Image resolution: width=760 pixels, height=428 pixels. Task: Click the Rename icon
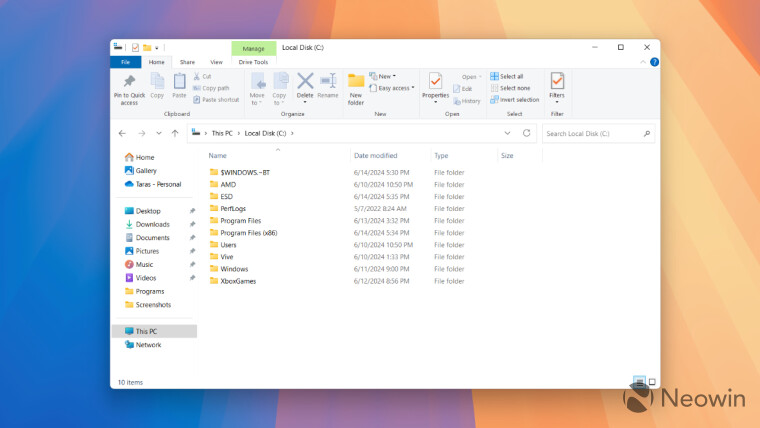(x=328, y=81)
